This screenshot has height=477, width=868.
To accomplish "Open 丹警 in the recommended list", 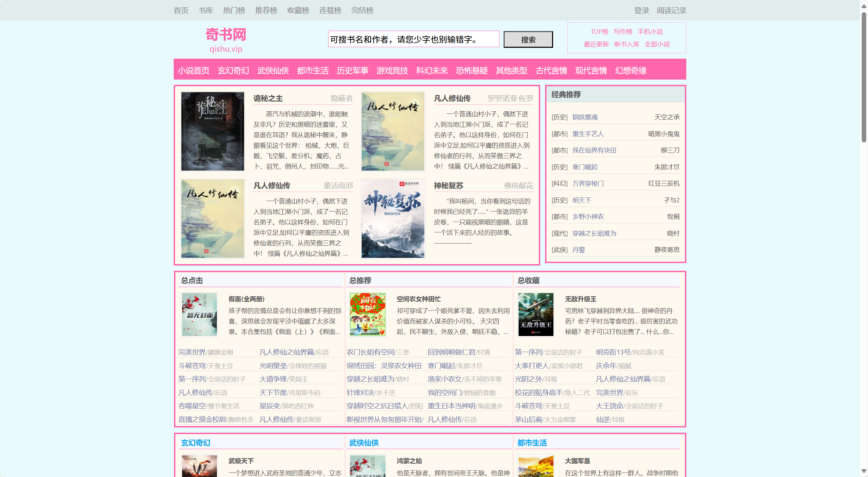I will point(579,250).
